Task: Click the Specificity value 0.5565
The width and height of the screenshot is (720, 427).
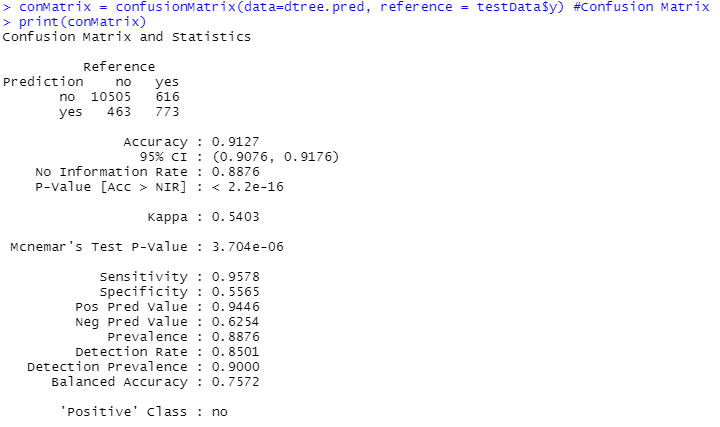Action: click(x=234, y=291)
